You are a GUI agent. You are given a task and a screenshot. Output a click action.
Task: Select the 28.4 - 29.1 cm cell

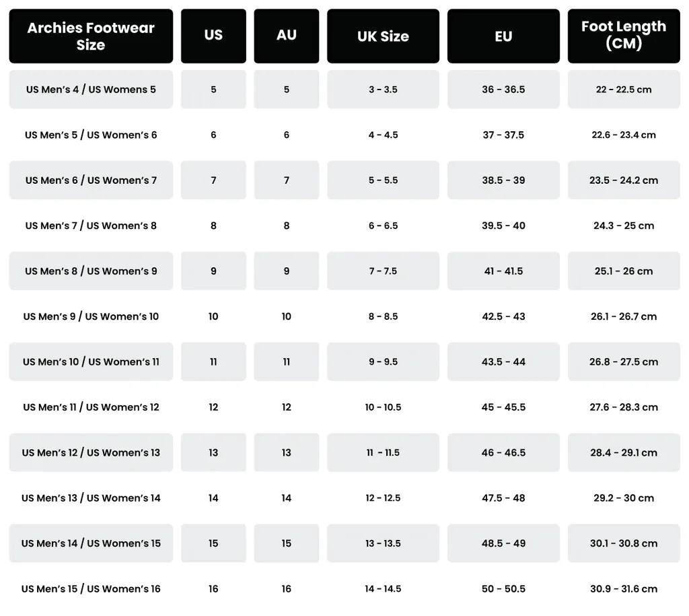(x=624, y=452)
